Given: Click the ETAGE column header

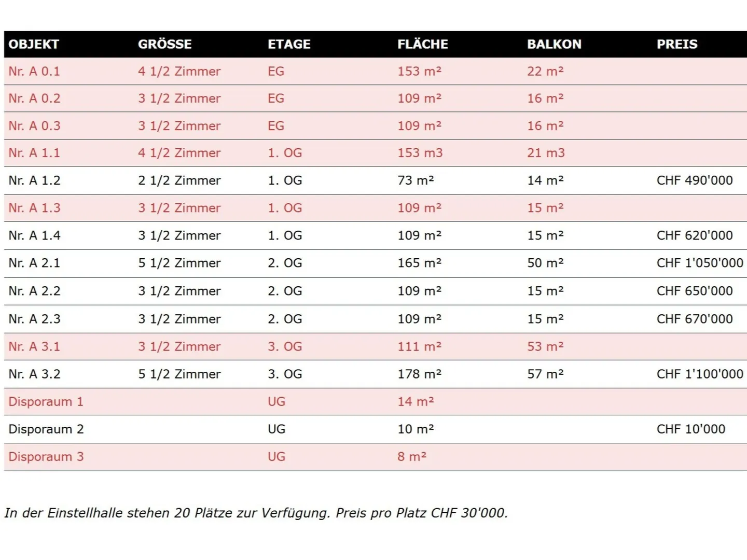Looking at the screenshot, I should click(x=289, y=45).
